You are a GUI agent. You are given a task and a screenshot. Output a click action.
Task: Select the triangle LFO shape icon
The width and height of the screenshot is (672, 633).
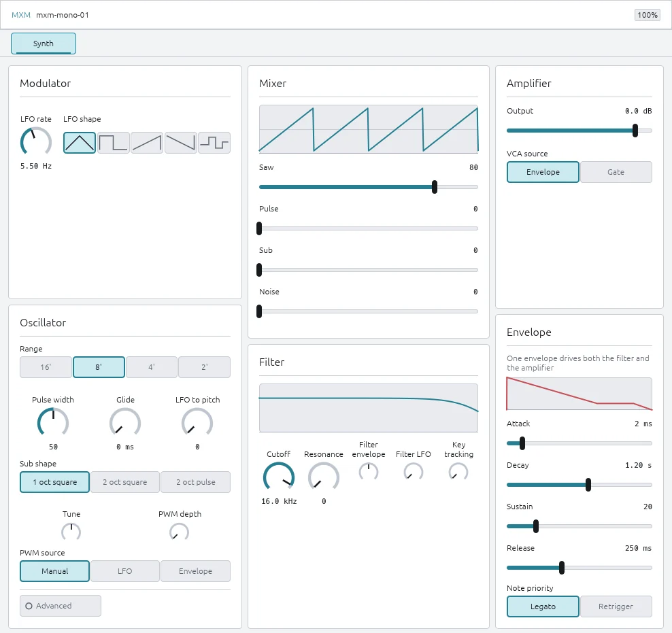point(80,143)
